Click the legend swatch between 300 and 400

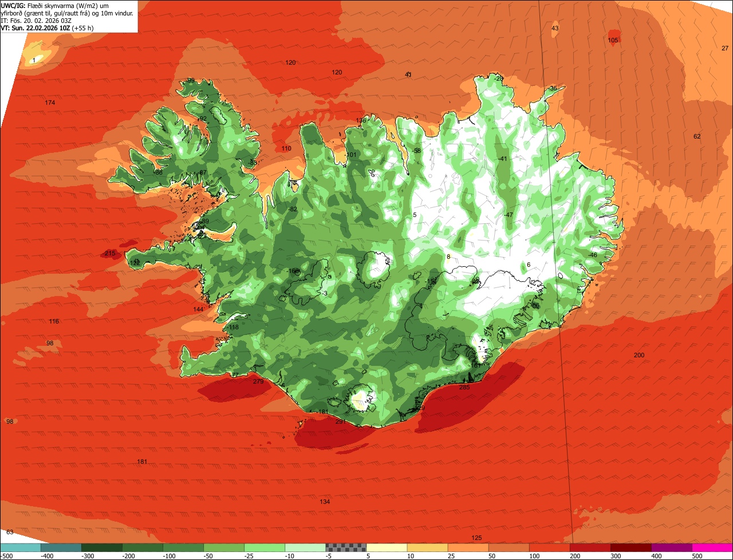click(x=630, y=547)
